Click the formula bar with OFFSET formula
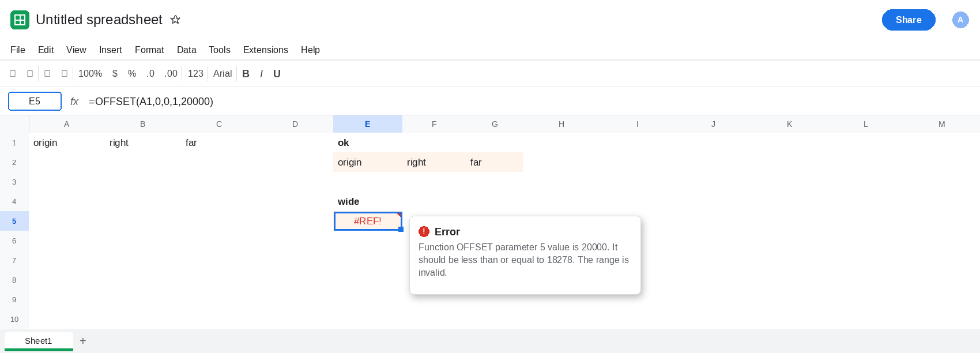The image size is (980, 353). pos(530,102)
